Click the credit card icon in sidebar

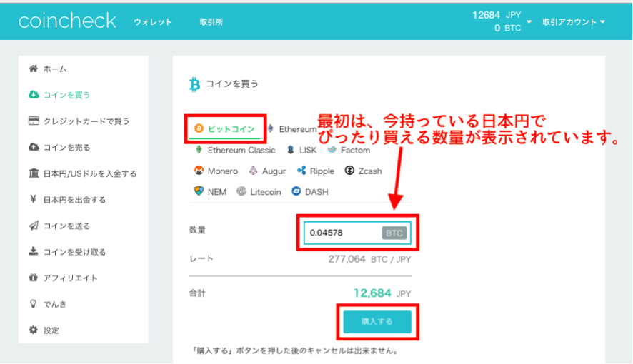point(34,121)
